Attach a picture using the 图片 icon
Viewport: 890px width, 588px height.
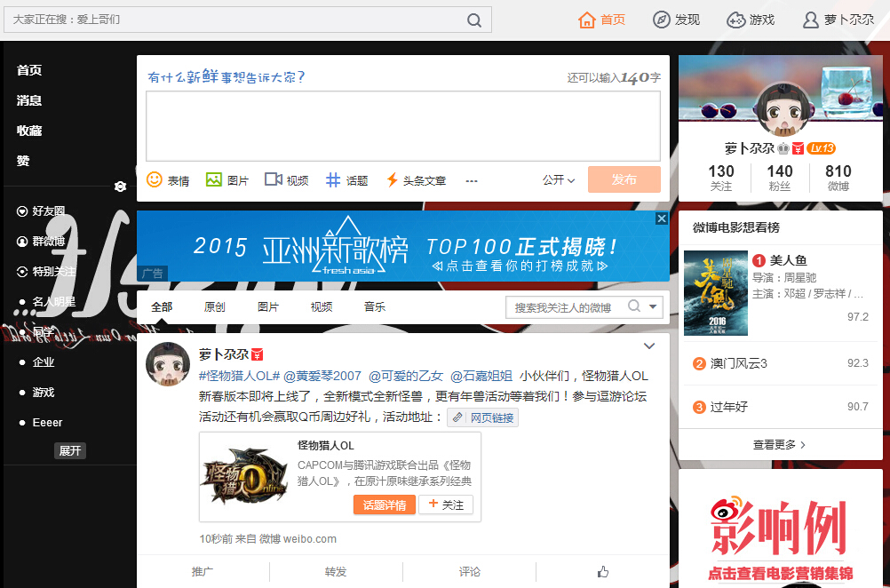pyautogui.click(x=213, y=179)
